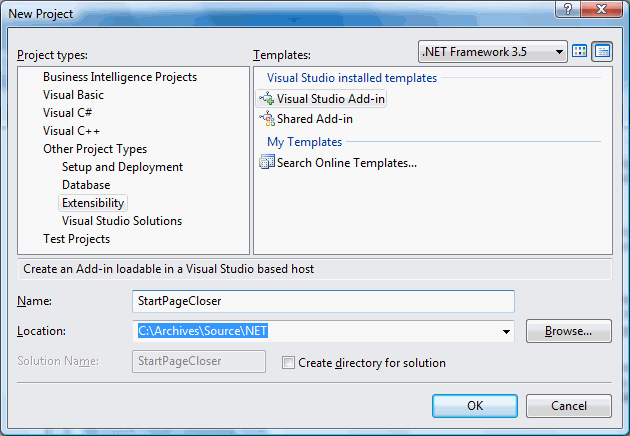This screenshot has height=436, width=630.
Task: Click the dialog help question mark button
Action: pos(568,9)
